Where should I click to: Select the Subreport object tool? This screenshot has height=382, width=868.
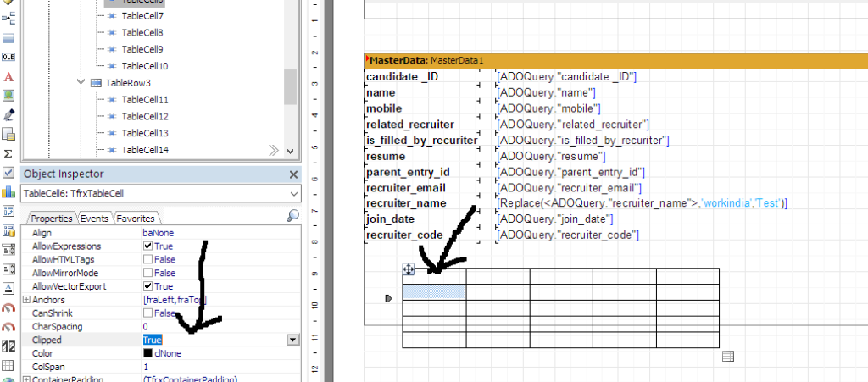[8, 134]
